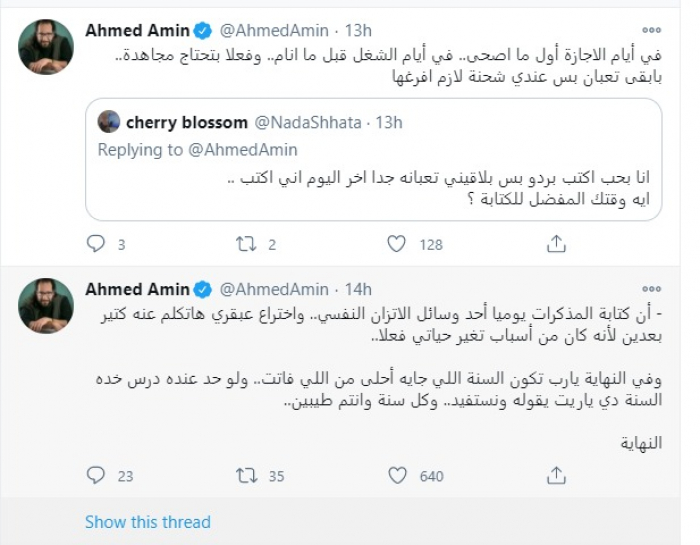Click cherry blossom avatar in quoted tweet
This screenshot has width=700, height=545.
(x=109, y=123)
